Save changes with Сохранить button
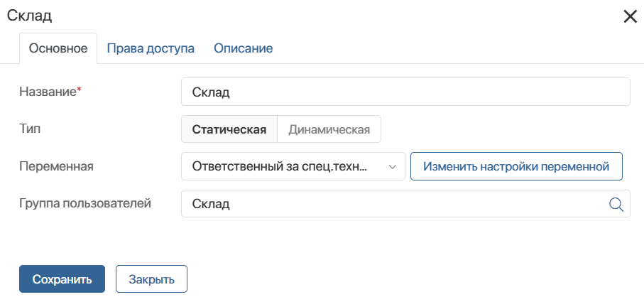The width and height of the screenshot is (644, 297). (62, 279)
